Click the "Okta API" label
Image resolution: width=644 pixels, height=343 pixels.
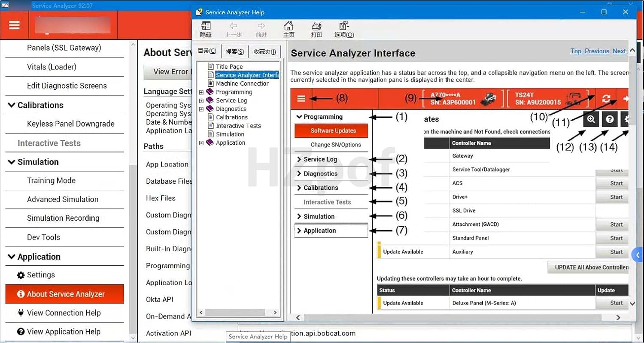coord(160,300)
